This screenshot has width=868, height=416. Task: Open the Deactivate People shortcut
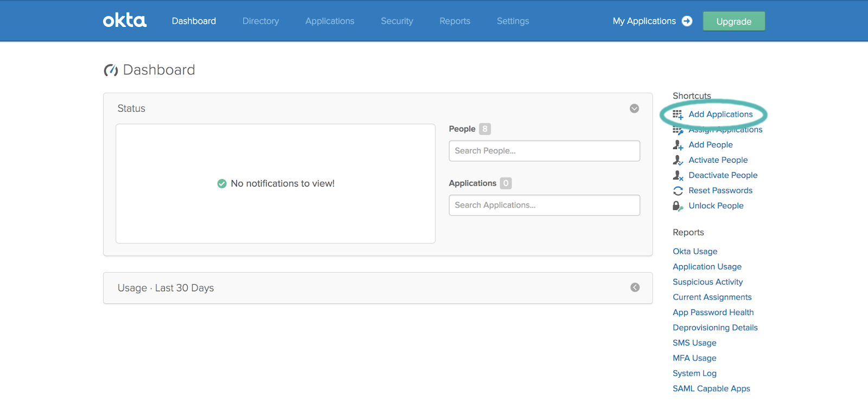point(723,175)
